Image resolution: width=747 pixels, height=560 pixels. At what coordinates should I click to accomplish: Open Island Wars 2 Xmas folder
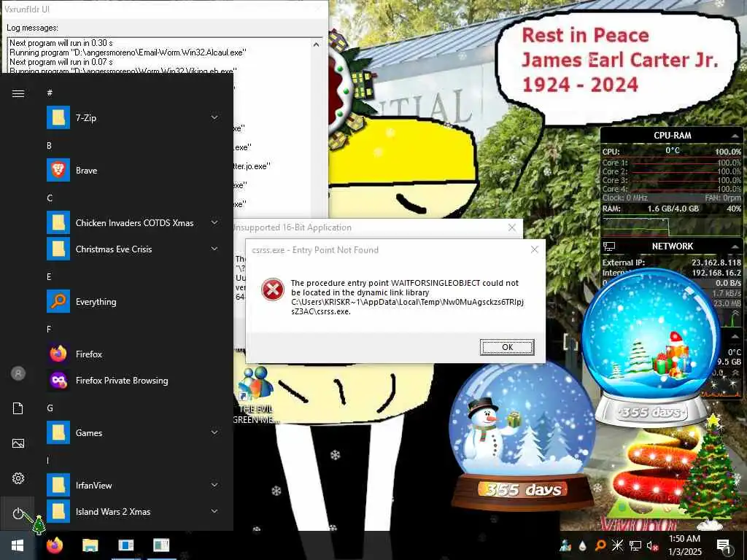[x=133, y=511]
